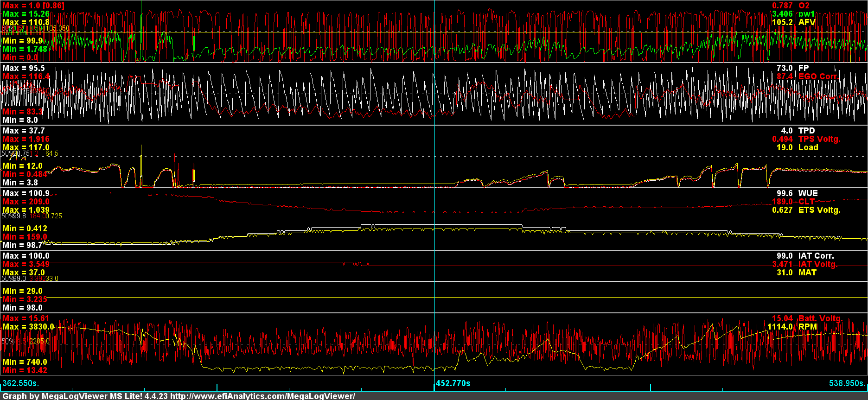The width and height of the screenshot is (868, 400).
Task: Click the 'Min = 12.0' readout
Action: [x=22, y=166]
